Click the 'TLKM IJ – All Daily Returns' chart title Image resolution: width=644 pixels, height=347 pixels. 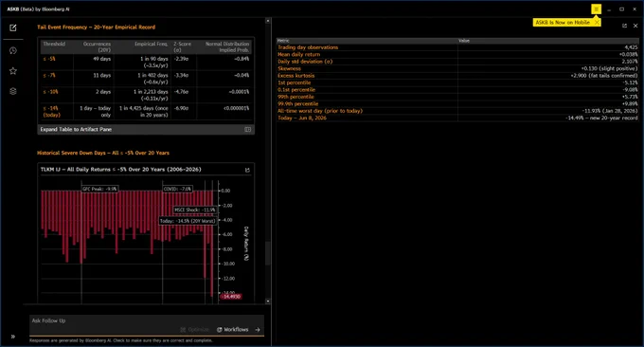(x=121, y=169)
